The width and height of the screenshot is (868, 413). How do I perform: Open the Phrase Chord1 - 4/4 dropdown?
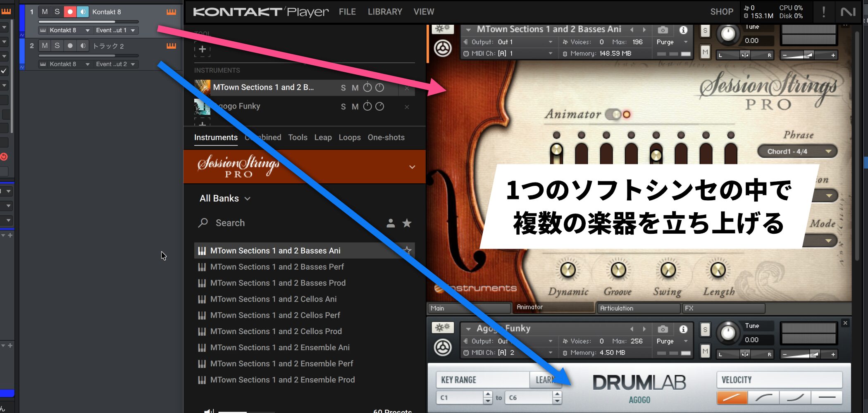[796, 152]
